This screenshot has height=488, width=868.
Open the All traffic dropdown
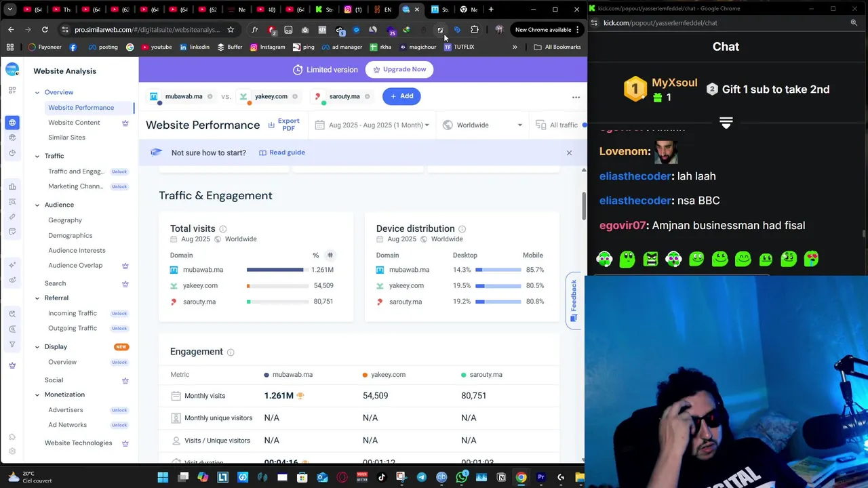[x=559, y=125]
